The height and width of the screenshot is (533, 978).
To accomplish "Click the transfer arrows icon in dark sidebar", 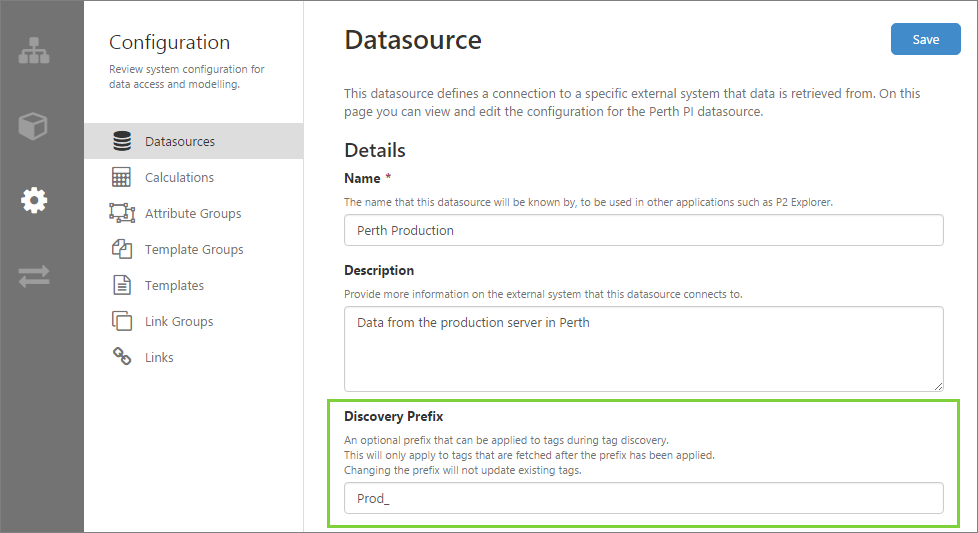I will click(34, 276).
